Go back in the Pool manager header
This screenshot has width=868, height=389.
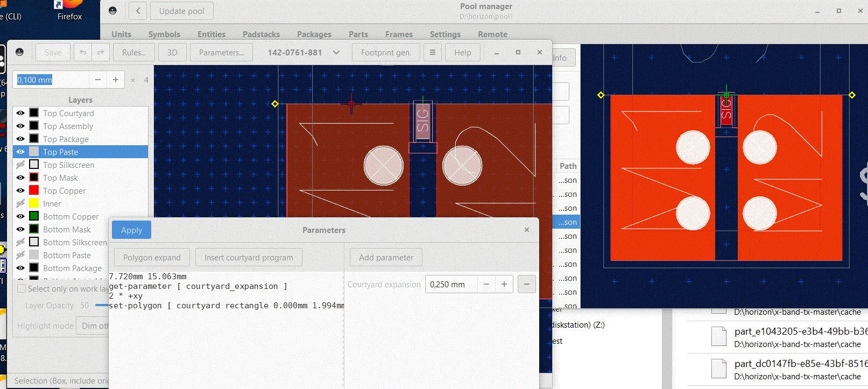coord(138,11)
